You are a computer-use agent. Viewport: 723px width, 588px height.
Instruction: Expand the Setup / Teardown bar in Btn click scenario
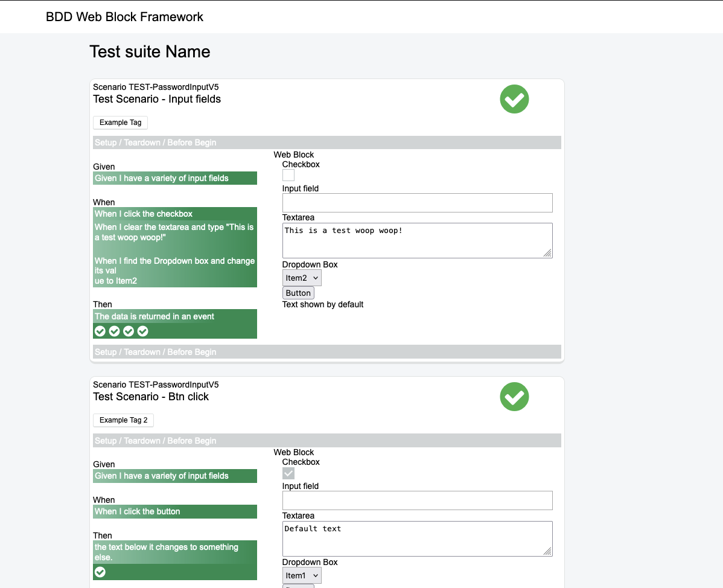[327, 441]
